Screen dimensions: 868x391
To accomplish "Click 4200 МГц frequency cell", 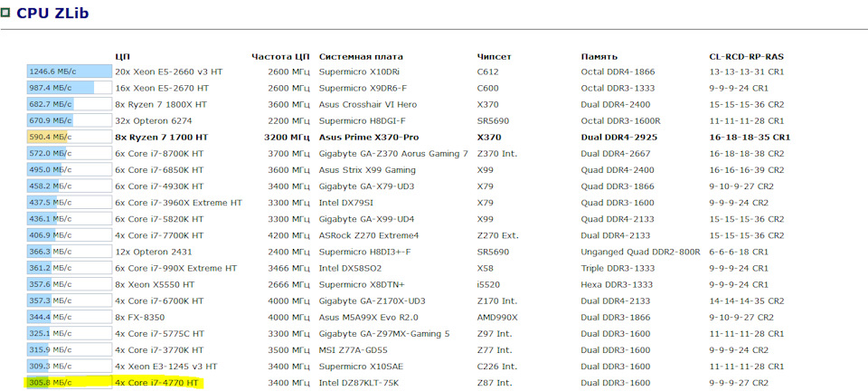I will tap(288, 235).
